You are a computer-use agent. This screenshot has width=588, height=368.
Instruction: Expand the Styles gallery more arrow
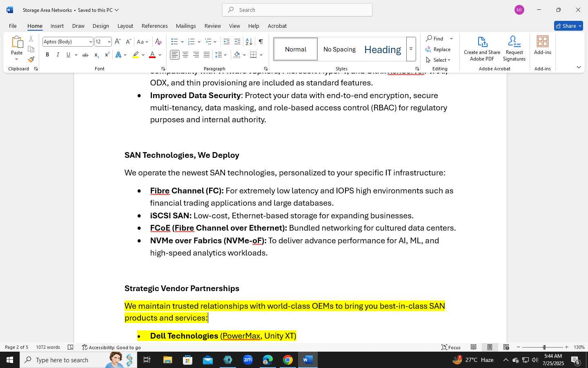coord(411,49)
